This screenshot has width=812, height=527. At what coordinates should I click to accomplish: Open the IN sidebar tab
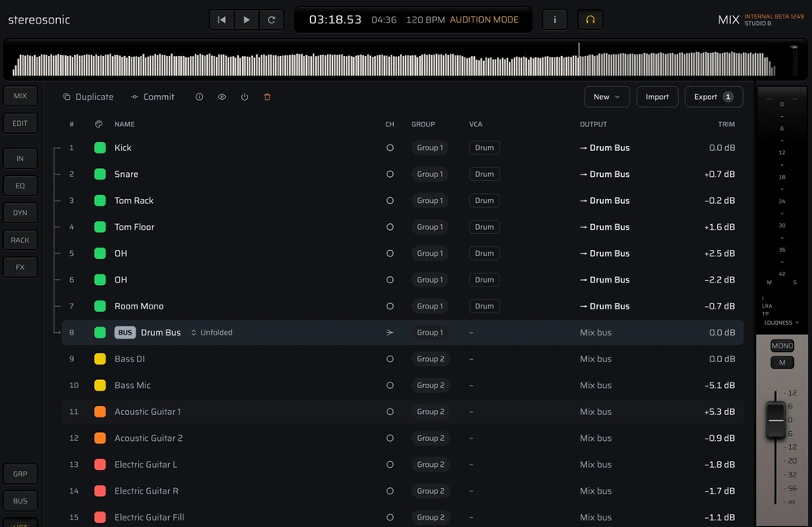tap(20, 158)
